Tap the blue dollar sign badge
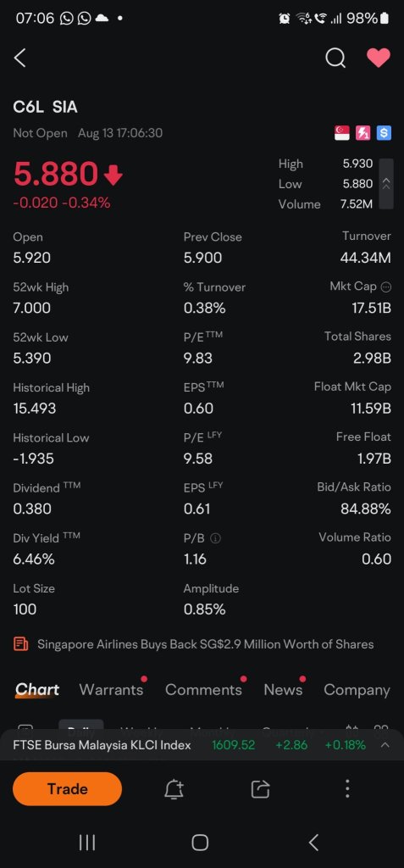The image size is (404, 868). click(x=384, y=133)
